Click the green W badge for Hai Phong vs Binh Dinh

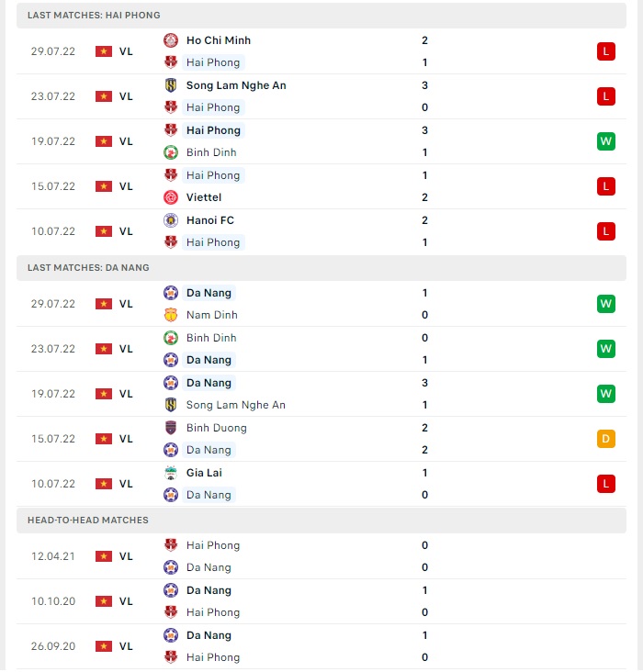(x=605, y=141)
